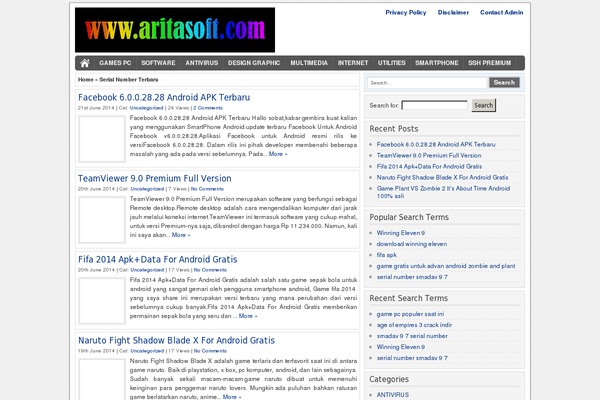Open the INTERNET menu
Viewport: 600px width, 400px height.
(353, 63)
